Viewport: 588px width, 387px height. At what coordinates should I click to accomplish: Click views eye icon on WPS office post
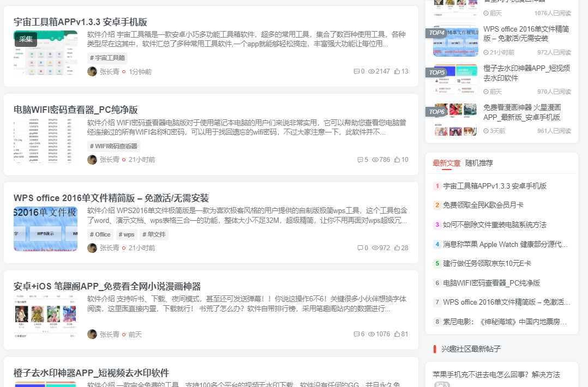pos(375,247)
